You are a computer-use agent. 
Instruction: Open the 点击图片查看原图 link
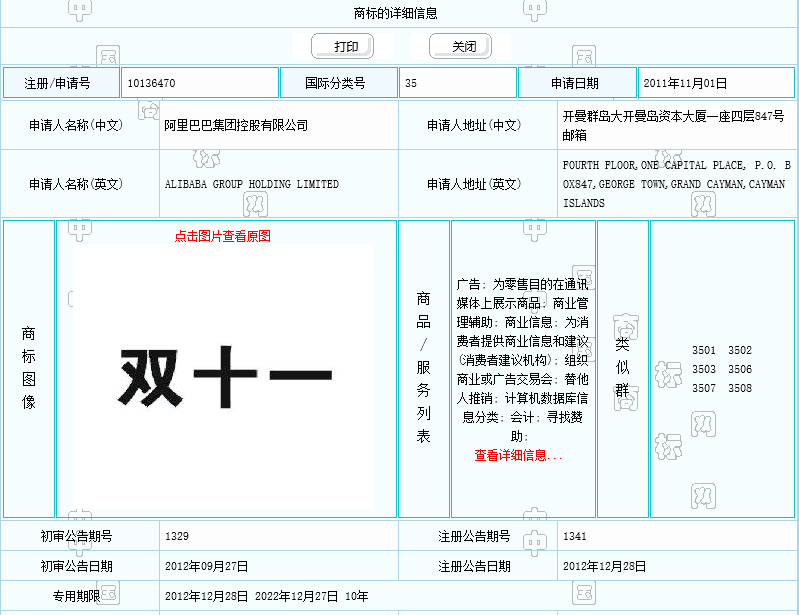tap(223, 236)
